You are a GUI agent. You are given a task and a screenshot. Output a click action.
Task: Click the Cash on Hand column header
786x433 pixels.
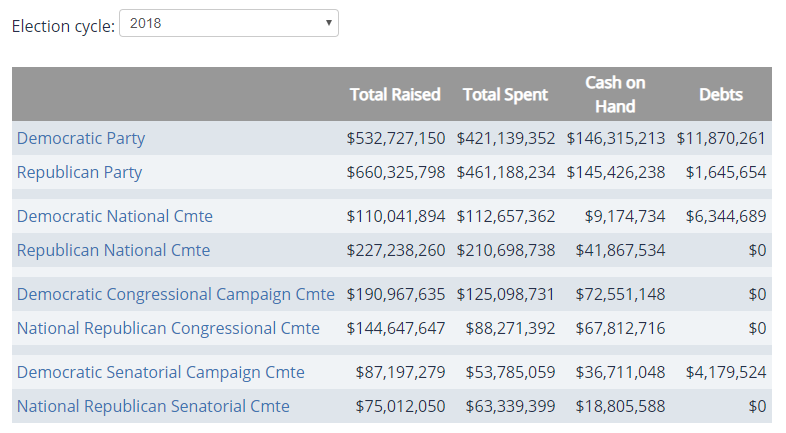(615, 94)
